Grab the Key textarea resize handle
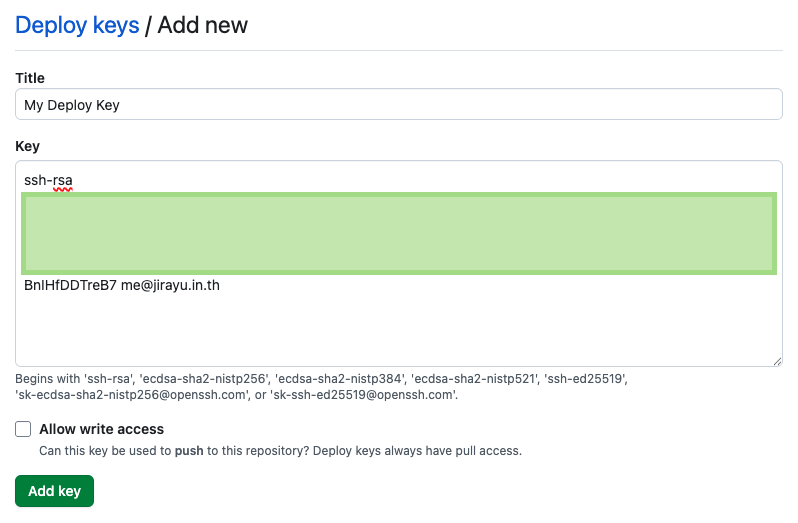Viewport: 798px width, 523px height. click(x=777, y=360)
